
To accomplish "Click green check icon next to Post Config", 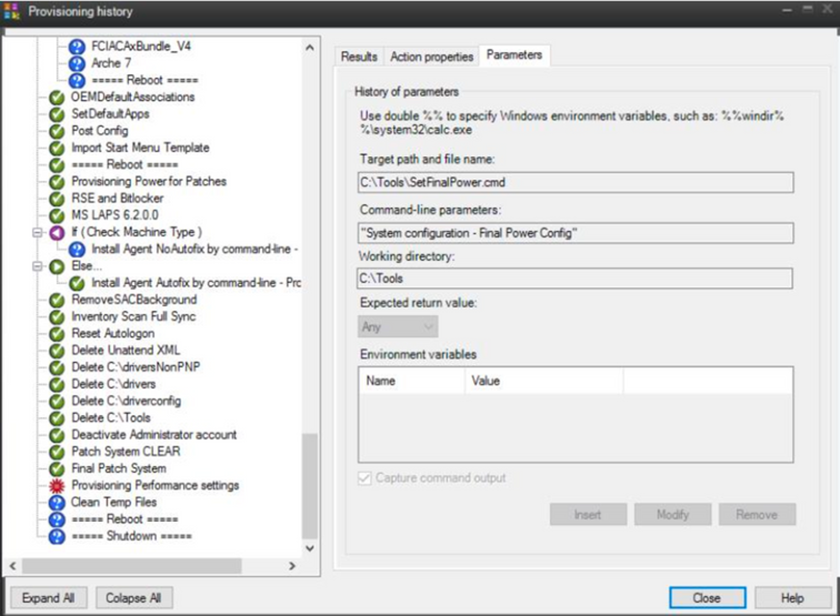I will point(56,131).
